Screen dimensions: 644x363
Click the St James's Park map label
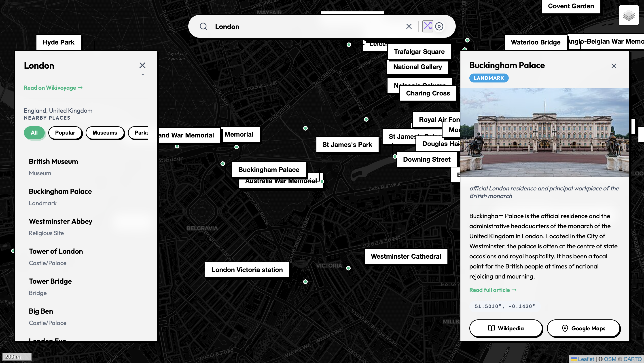tap(347, 145)
